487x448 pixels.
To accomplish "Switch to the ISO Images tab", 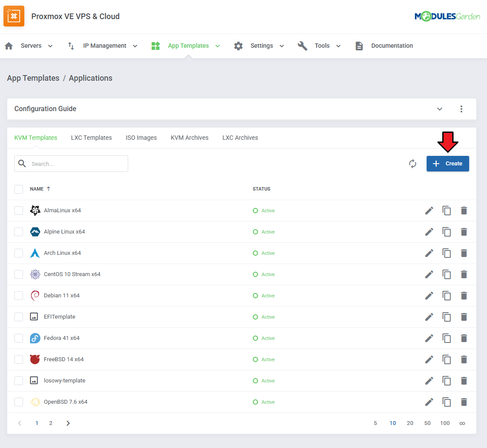I will [x=141, y=138].
